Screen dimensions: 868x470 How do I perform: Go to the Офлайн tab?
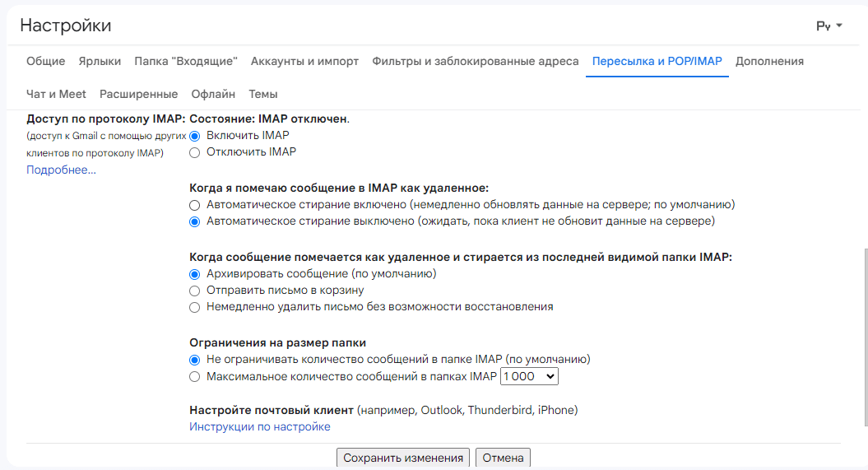coord(213,94)
